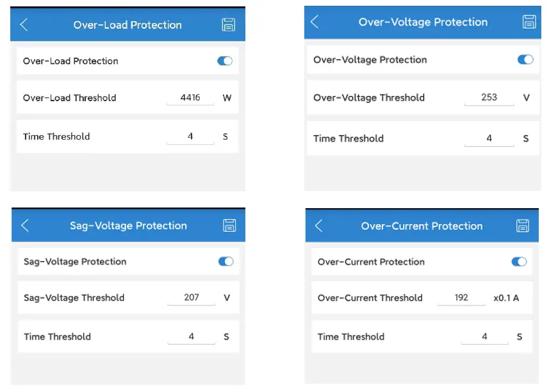Go back from Sag-Voltage Protection screen
Screen dimensions: 549x392
click(x=25, y=225)
